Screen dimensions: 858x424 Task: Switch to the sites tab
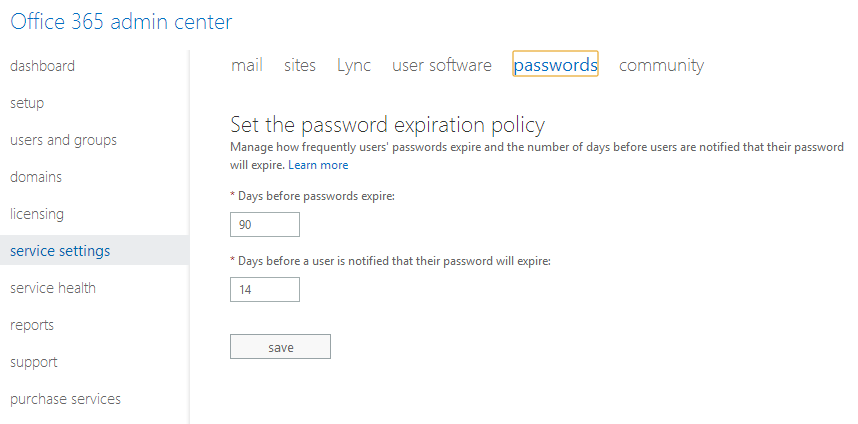pos(300,65)
